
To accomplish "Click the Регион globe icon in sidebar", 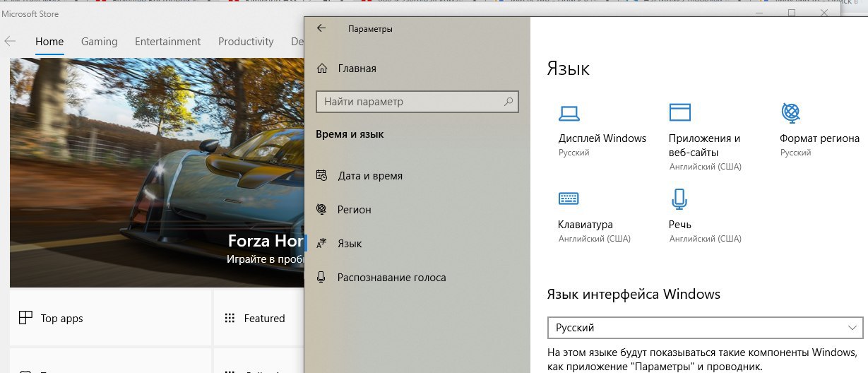I will point(321,209).
